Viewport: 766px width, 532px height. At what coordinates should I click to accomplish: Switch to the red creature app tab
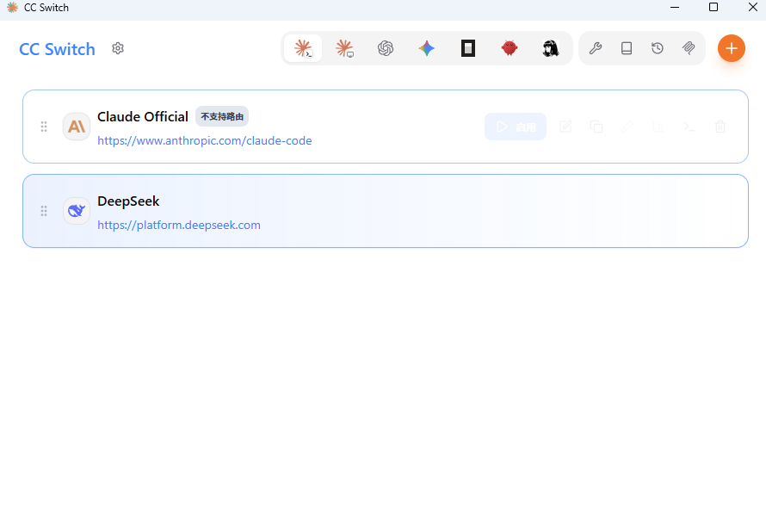(x=509, y=48)
